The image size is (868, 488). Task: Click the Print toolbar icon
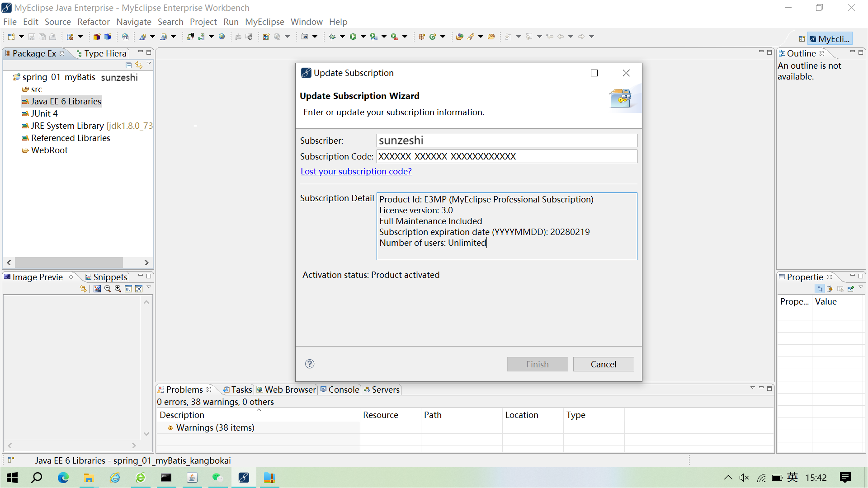(x=52, y=37)
